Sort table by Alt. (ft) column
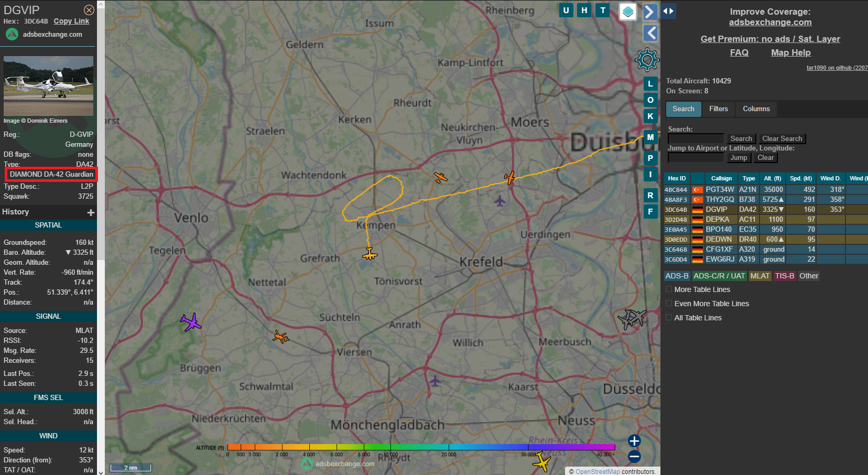 [x=773, y=178]
